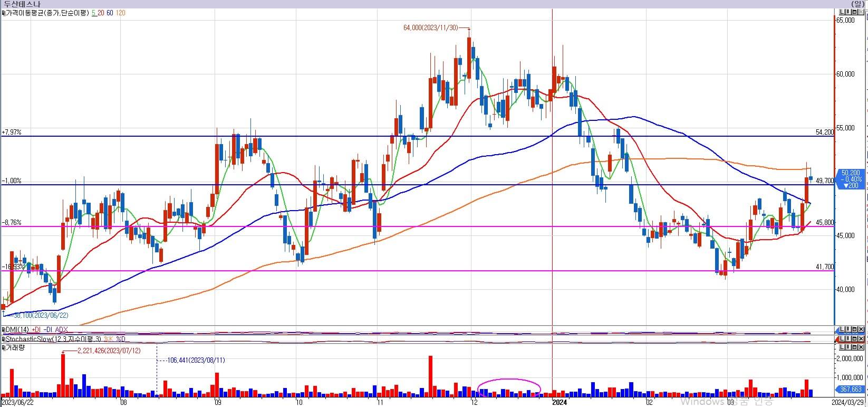Click the -8.76% level label
The image size is (868, 407).
pyautogui.click(x=12, y=223)
